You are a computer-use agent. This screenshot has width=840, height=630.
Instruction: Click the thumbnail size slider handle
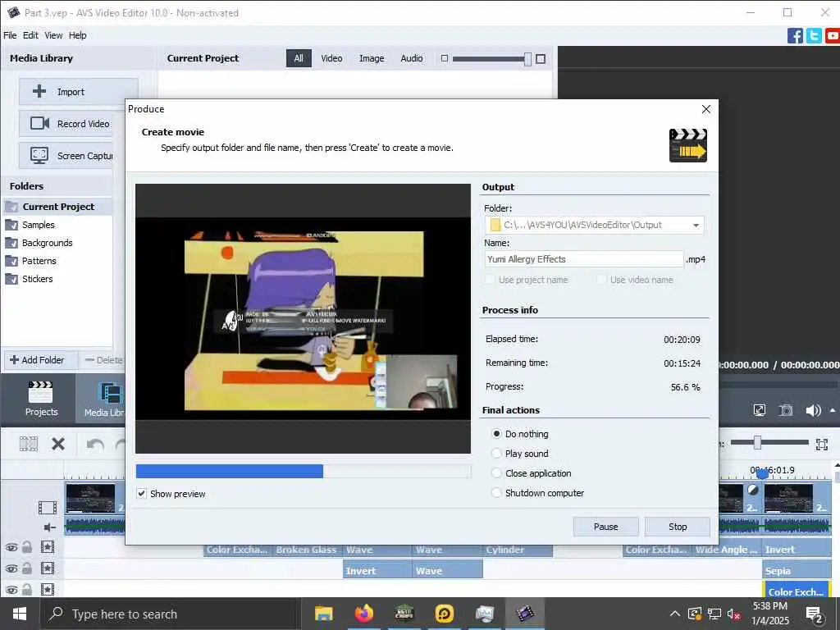click(x=527, y=59)
